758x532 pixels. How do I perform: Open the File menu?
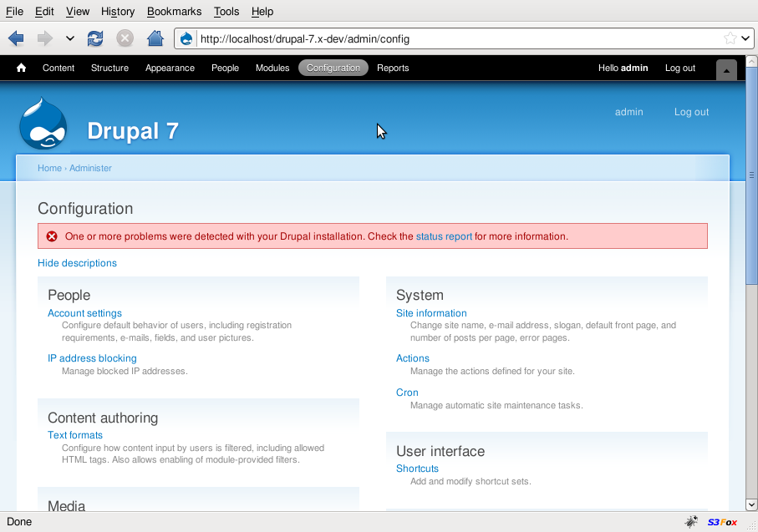tap(14, 11)
